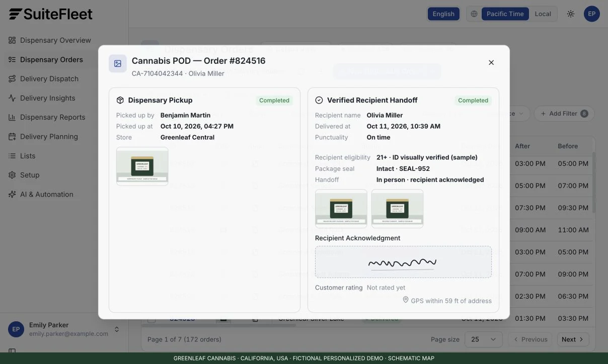The image size is (608, 364).
Task: Click the Delivery Insights pulse icon
Action: pos(12,98)
